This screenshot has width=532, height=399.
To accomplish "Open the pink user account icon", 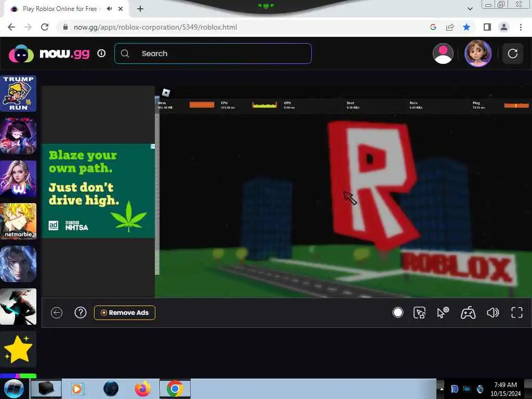I will pyautogui.click(x=443, y=54).
